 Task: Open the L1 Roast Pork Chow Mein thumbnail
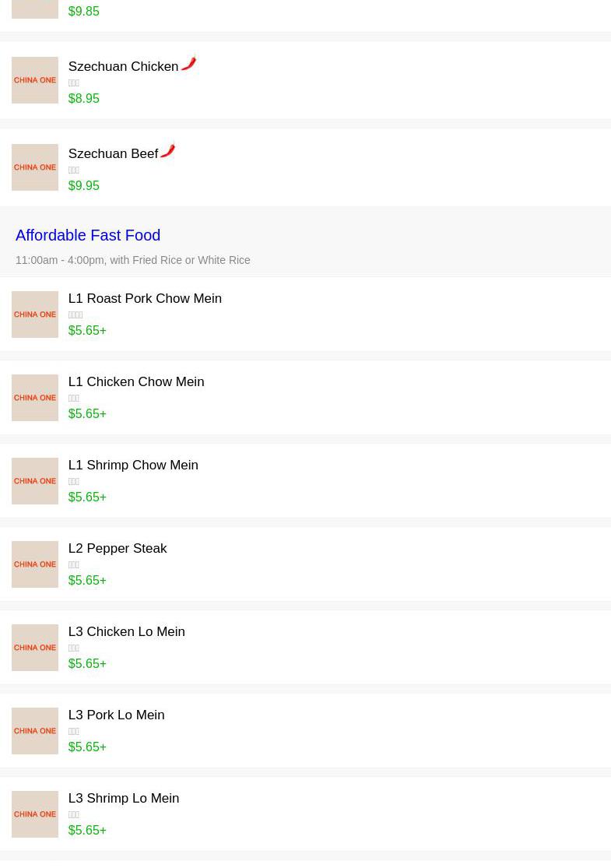(x=35, y=315)
